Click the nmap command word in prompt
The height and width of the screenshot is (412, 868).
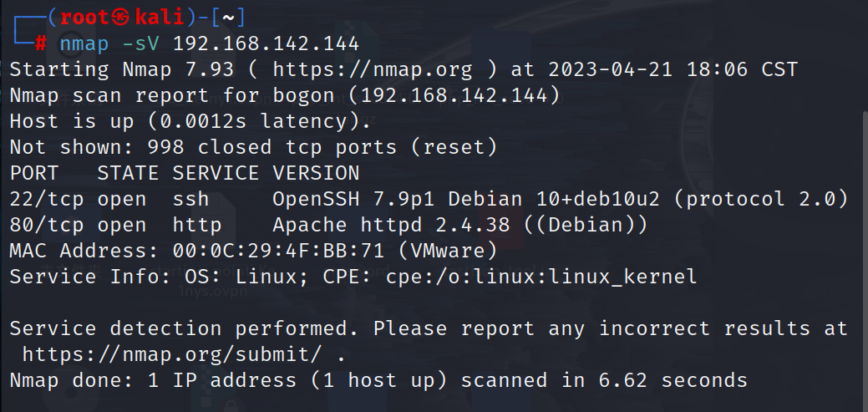pyautogui.click(x=84, y=43)
